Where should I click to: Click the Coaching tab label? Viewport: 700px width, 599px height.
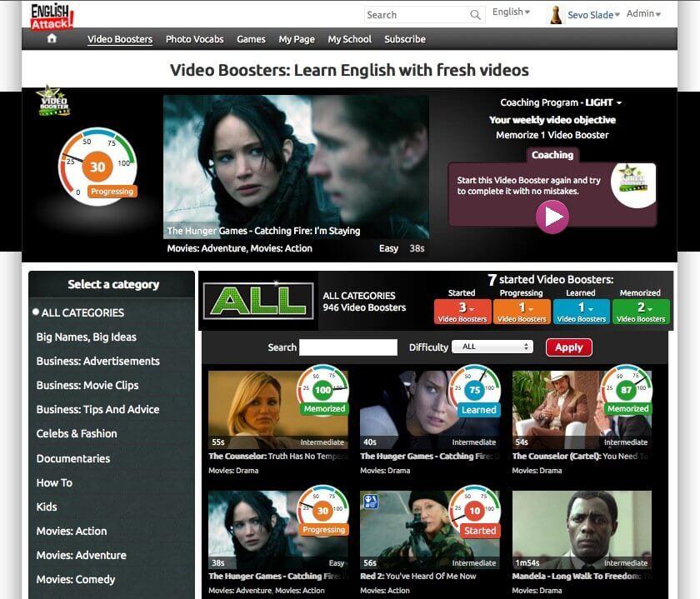552,155
